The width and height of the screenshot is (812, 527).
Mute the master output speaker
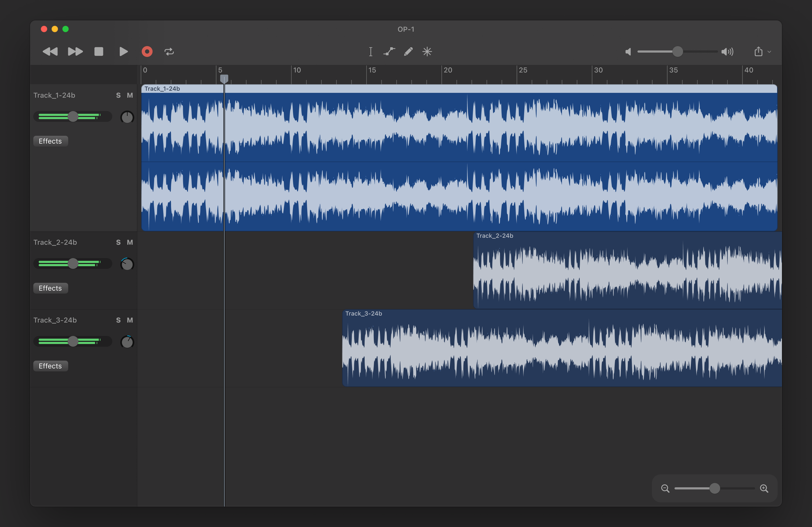click(628, 52)
